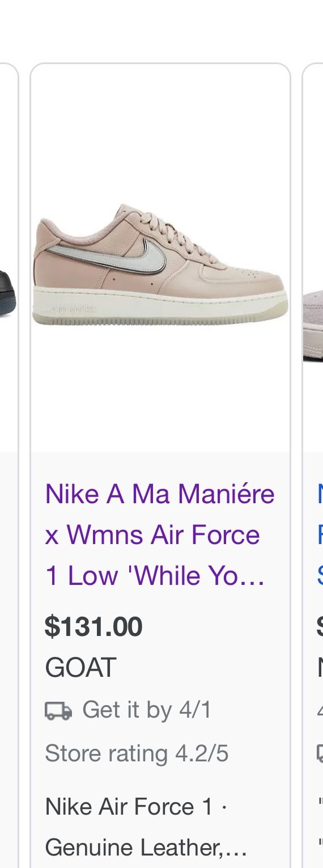The height and width of the screenshot is (868, 323).
Task: Click the Nike Air Force 1 description line
Action: coord(136,807)
